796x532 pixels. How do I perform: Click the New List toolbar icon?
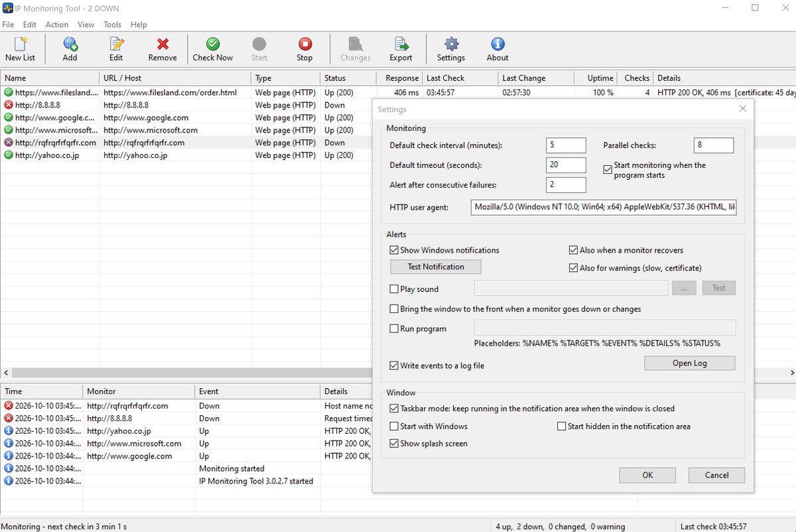tap(20, 44)
